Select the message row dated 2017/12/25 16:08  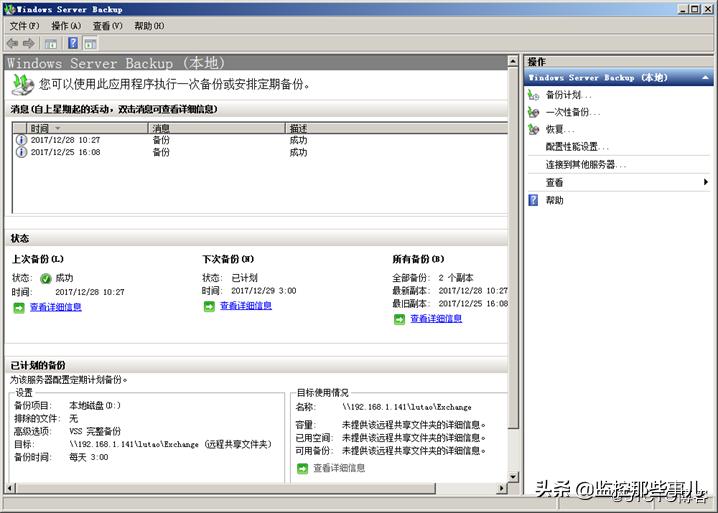click(260, 152)
